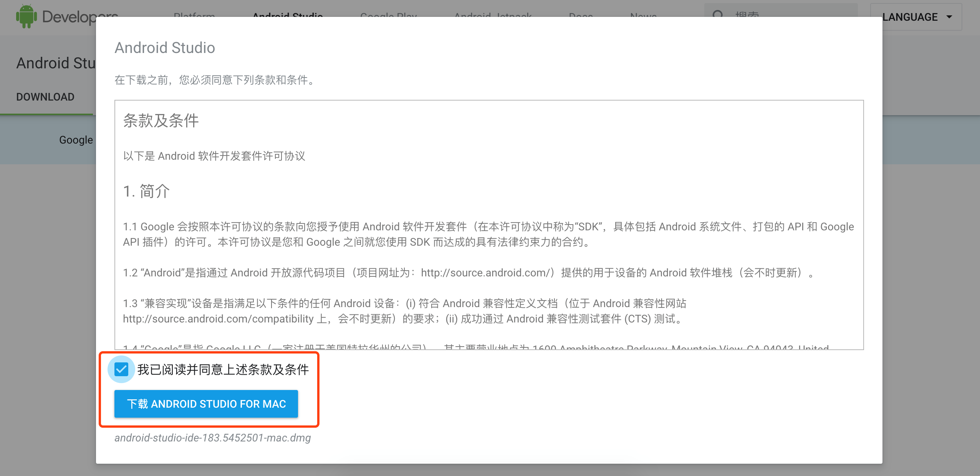Click the '1. 简介' section heading
The height and width of the screenshot is (476, 980).
point(146,191)
